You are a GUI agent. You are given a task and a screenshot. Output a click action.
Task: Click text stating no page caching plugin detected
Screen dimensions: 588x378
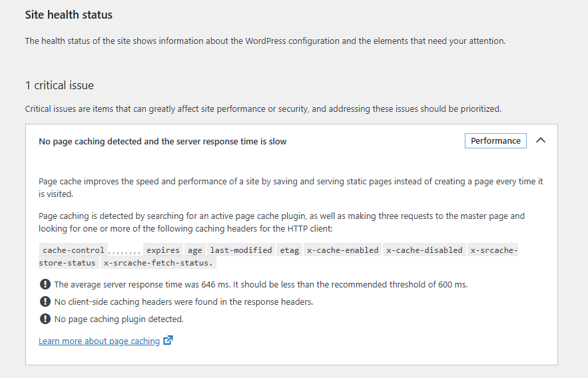point(119,319)
